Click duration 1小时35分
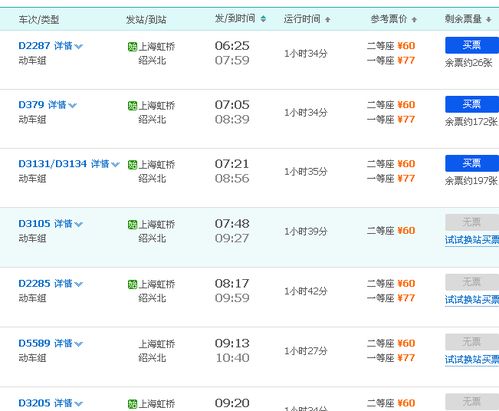 pos(306,172)
